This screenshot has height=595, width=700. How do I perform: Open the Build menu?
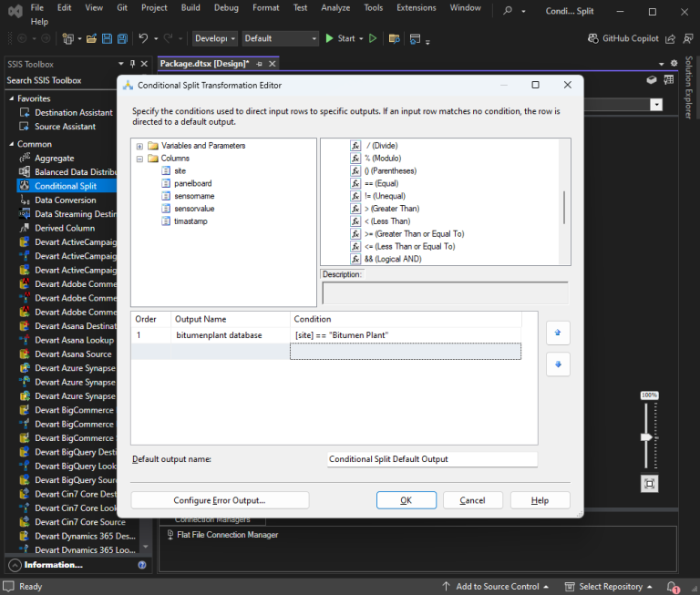(190, 7)
